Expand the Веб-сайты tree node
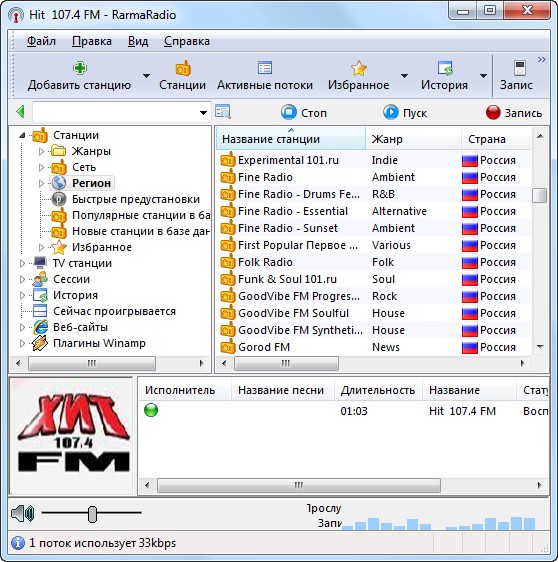Image resolution: width=558 pixels, height=562 pixels. tap(22, 327)
